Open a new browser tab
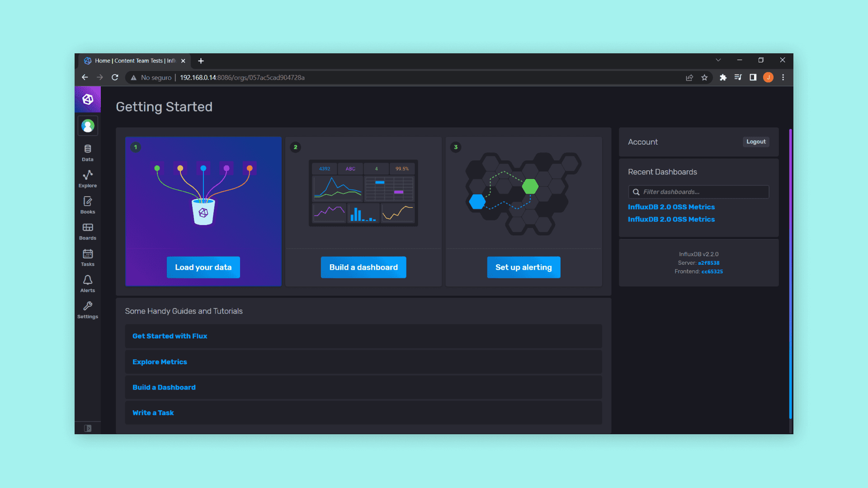868x488 pixels. click(x=201, y=61)
